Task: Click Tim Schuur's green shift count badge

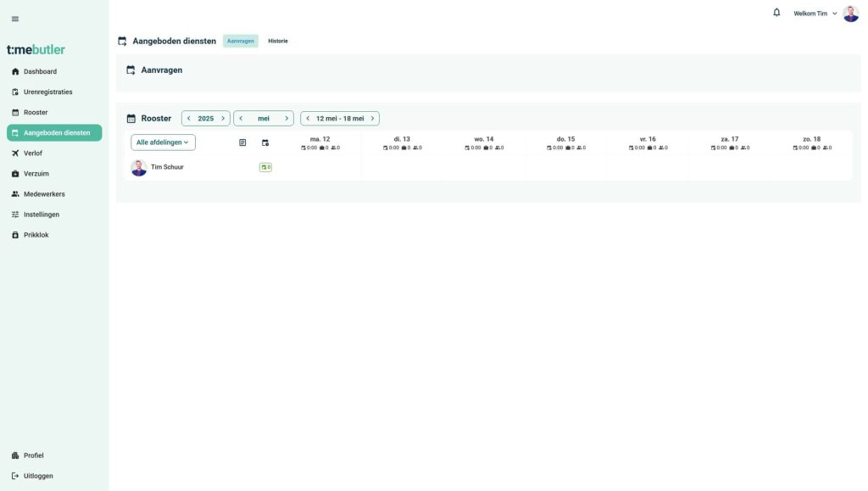Action: (x=265, y=167)
